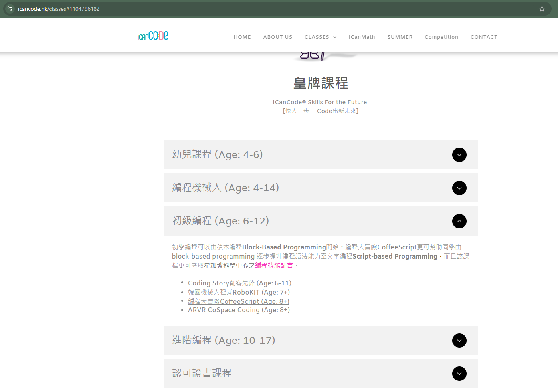This screenshot has height=392, width=558.
Task: Click the ICanCode logo
Action: [153, 36]
